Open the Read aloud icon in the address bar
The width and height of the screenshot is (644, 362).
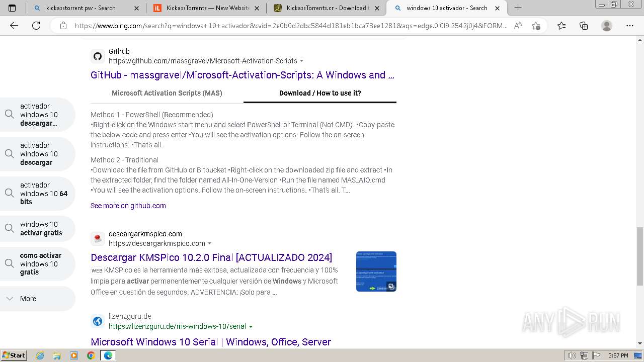click(x=518, y=26)
